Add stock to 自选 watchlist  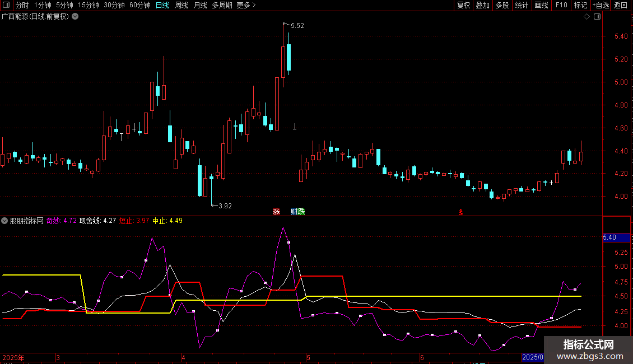(x=601, y=5)
